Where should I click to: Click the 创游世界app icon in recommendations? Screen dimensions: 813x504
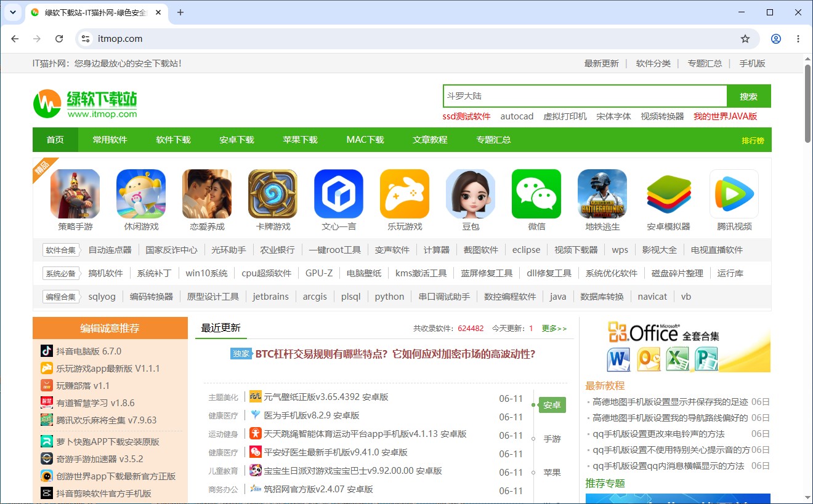47,476
